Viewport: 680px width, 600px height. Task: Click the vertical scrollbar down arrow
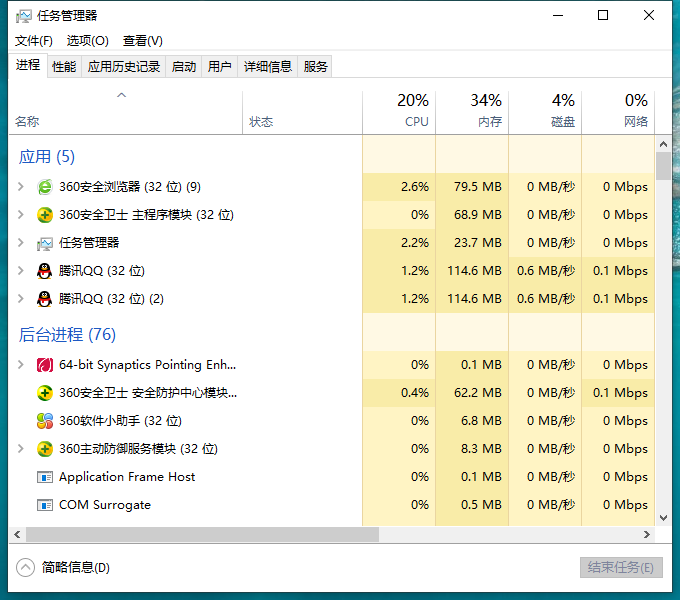coord(663,518)
